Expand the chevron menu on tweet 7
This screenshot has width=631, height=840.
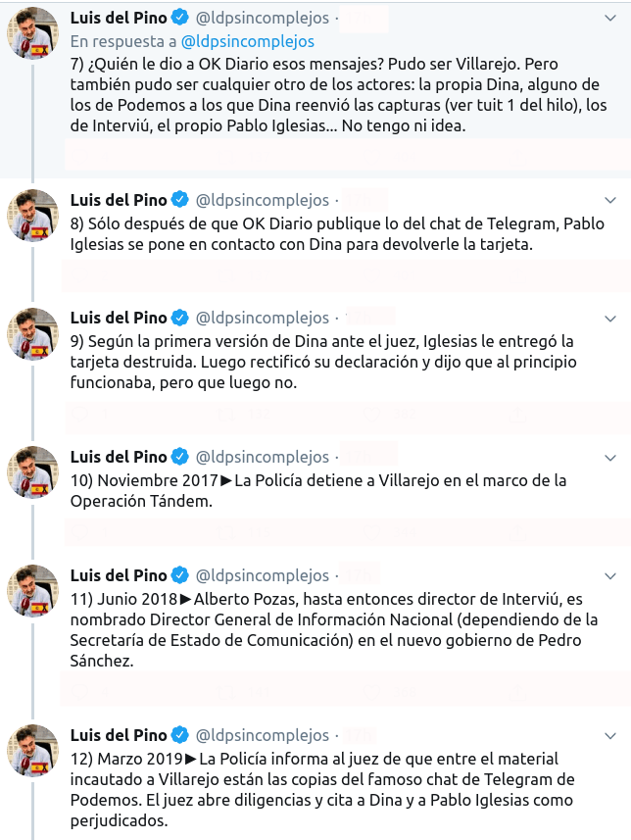click(x=611, y=18)
